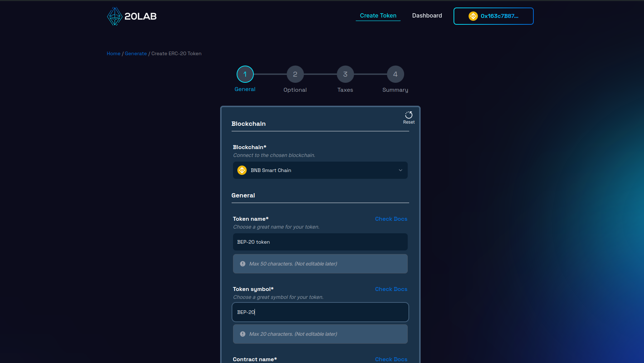Open Check Docs for Token symbol
The width and height of the screenshot is (644, 363).
pos(391,289)
